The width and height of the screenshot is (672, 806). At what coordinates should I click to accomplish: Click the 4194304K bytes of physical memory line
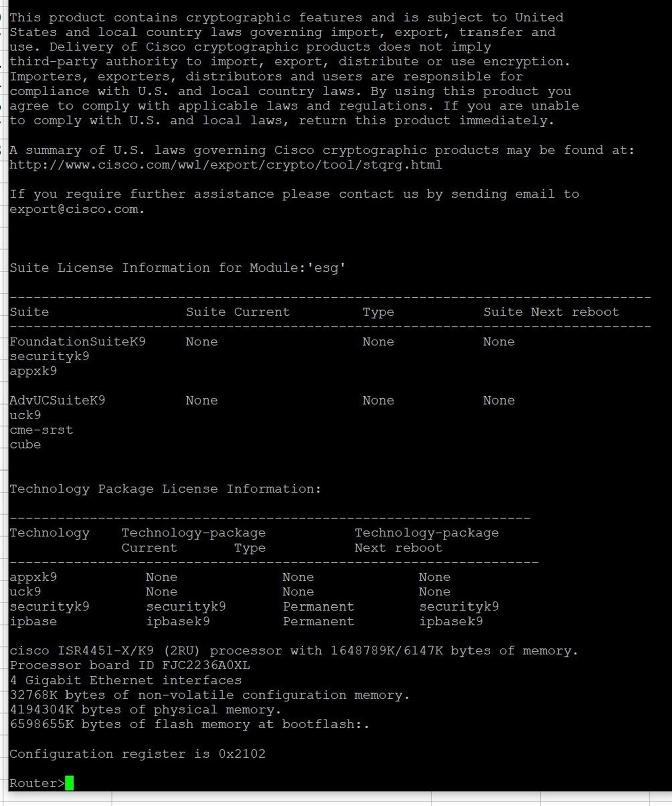point(145,710)
